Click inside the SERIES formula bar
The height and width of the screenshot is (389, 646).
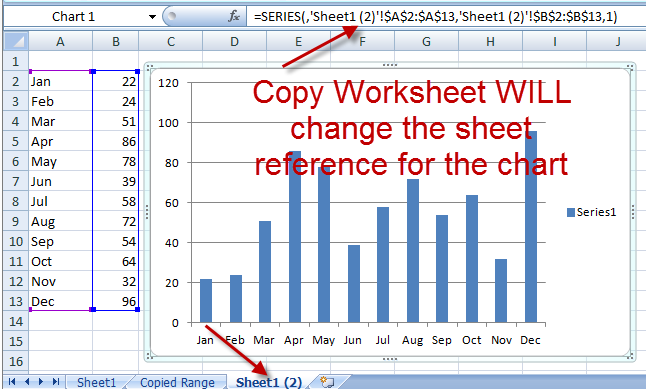(445, 16)
